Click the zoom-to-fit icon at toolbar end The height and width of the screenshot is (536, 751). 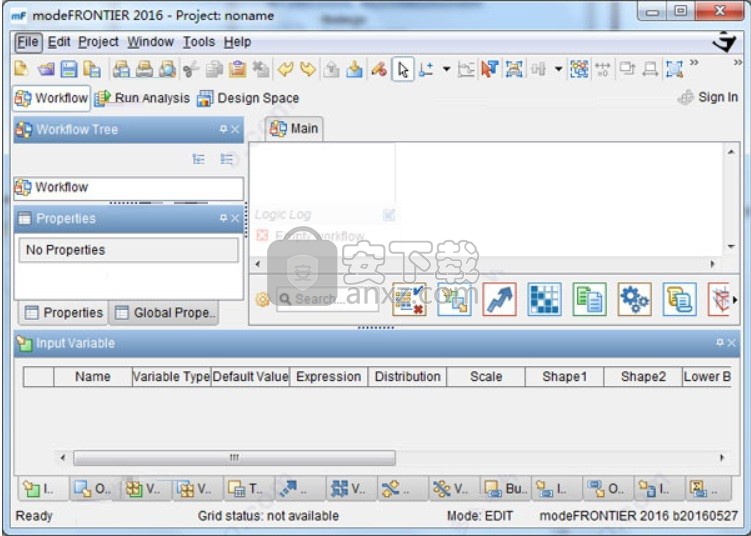click(674, 69)
